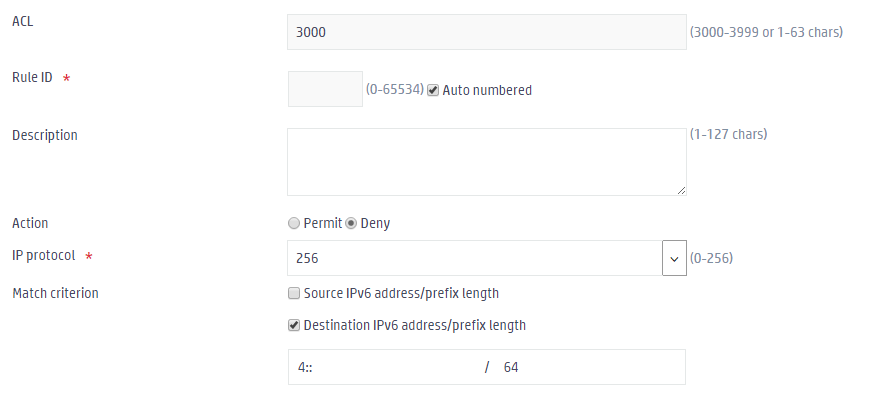Click the ACL field containing 3000
Image resolution: width=875 pixels, height=396 pixels.
point(487,32)
